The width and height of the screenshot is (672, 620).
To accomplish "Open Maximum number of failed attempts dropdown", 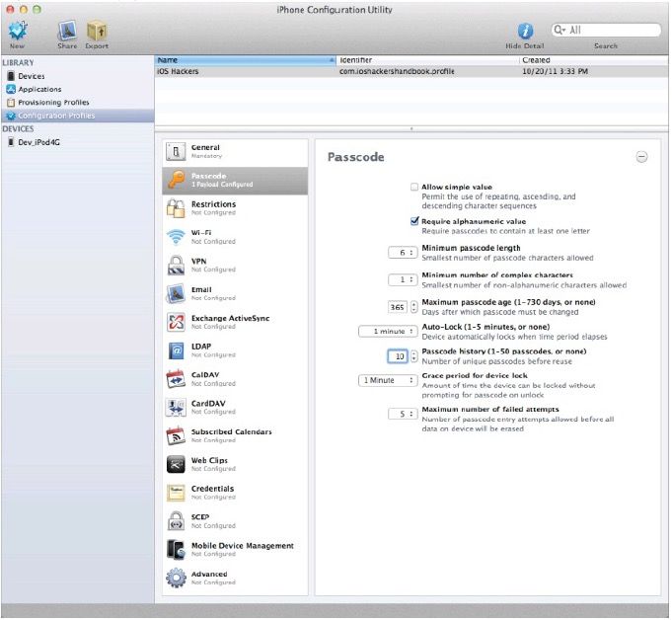I will (x=403, y=414).
